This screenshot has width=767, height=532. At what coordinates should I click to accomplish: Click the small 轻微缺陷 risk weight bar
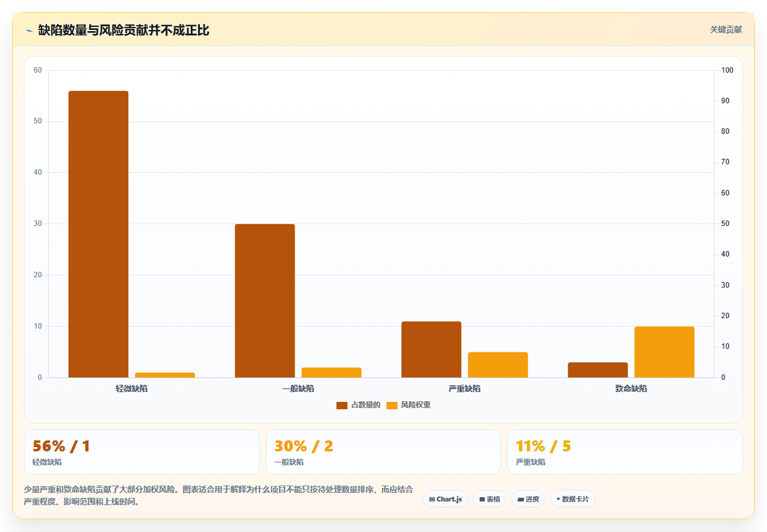click(165, 375)
